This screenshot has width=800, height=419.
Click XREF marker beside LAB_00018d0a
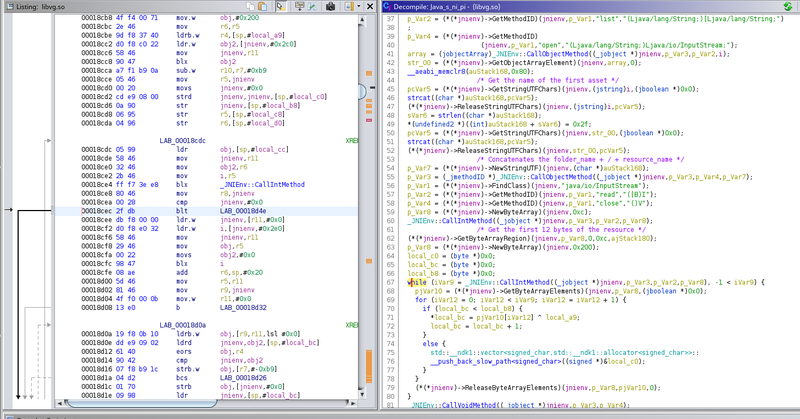click(352, 325)
